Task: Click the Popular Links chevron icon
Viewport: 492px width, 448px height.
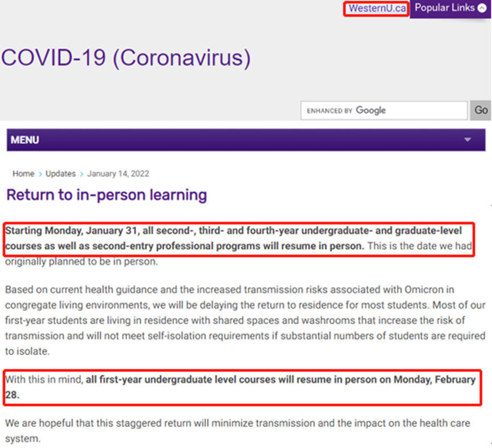Action: 482,8
